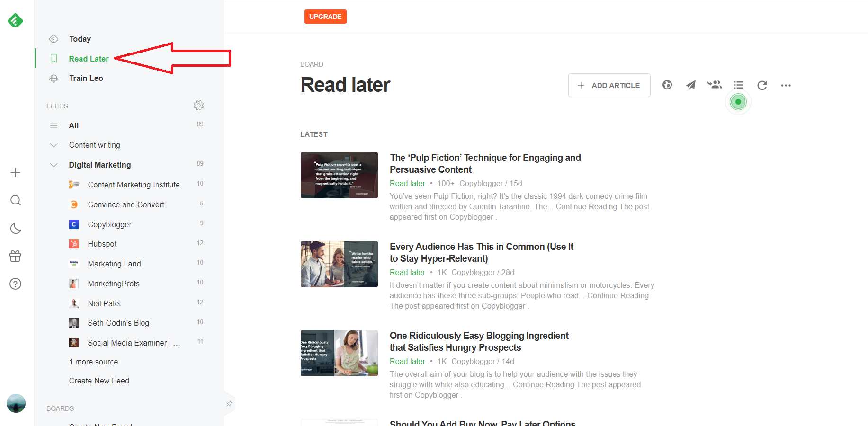Click the invite people icon
This screenshot has height=426, width=868.
point(715,85)
